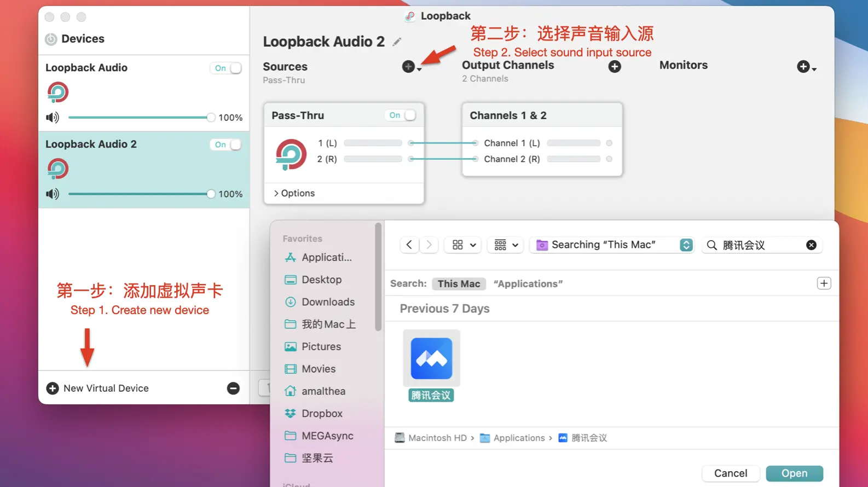Viewport: 868px width, 487px height.
Task: Add a monitor with plus button
Action: (803, 67)
